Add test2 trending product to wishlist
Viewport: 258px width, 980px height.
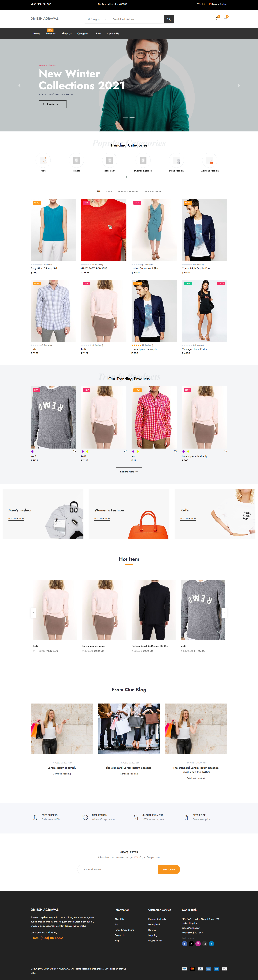tap(125, 451)
